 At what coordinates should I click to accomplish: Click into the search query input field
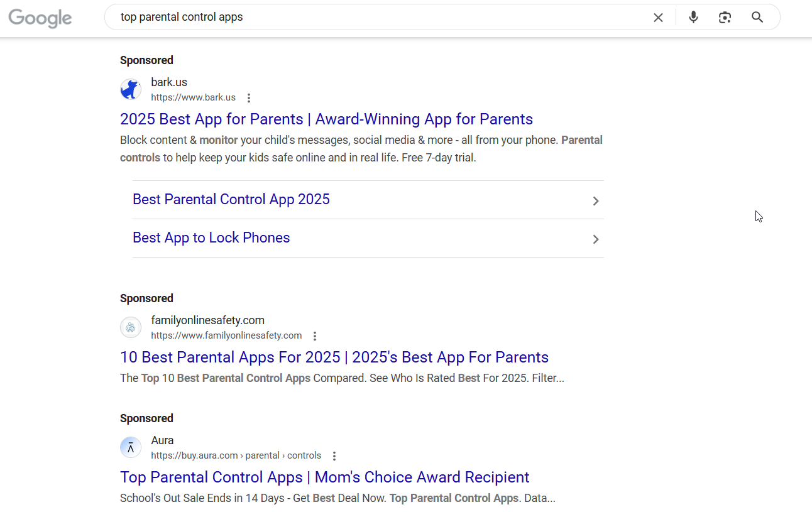[x=377, y=18]
